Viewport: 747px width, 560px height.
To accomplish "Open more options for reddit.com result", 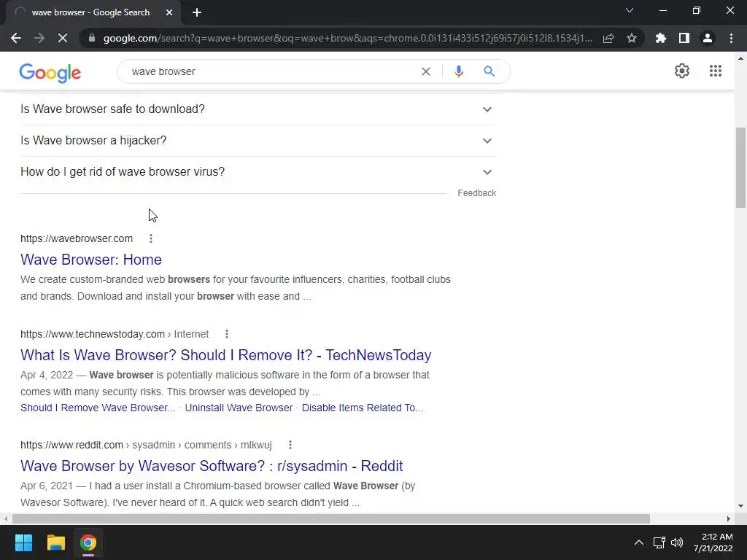I will [x=290, y=446].
